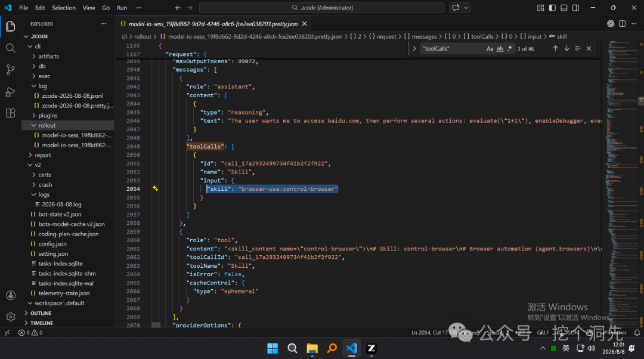Open bot-state.v2.json file
Screen dimensions: 644x359
60,214
